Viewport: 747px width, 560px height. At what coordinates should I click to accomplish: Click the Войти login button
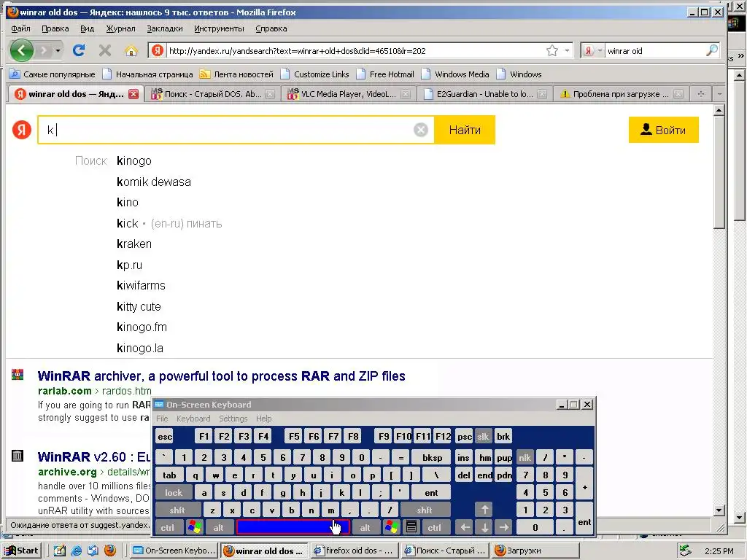tap(664, 130)
